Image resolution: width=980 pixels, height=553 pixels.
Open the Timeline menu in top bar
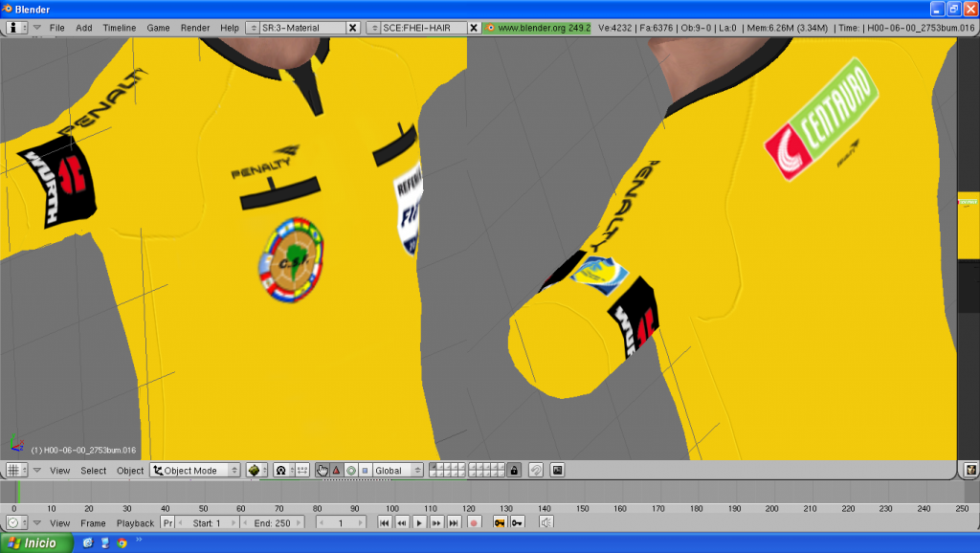pos(120,28)
